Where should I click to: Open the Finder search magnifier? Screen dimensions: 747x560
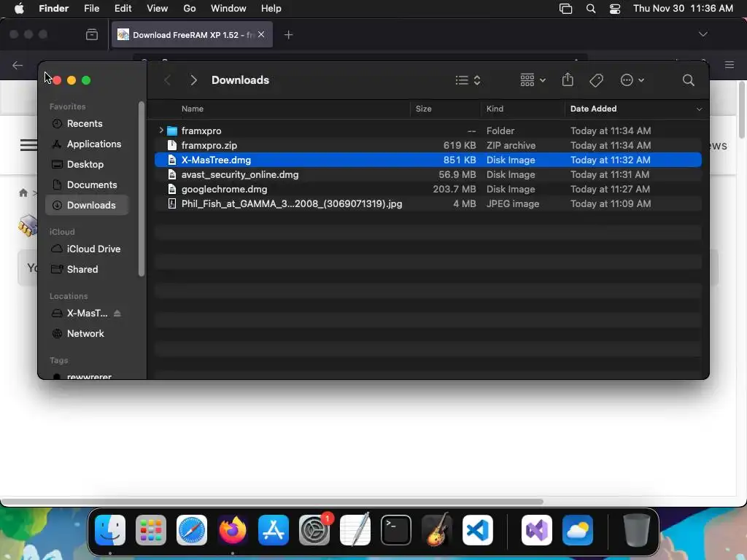coord(688,80)
